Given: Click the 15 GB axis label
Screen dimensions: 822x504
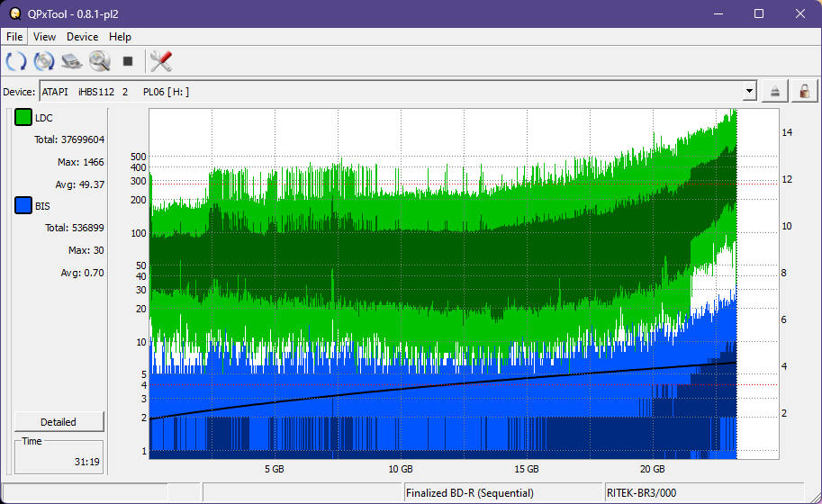Looking at the screenshot, I should [527, 469].
